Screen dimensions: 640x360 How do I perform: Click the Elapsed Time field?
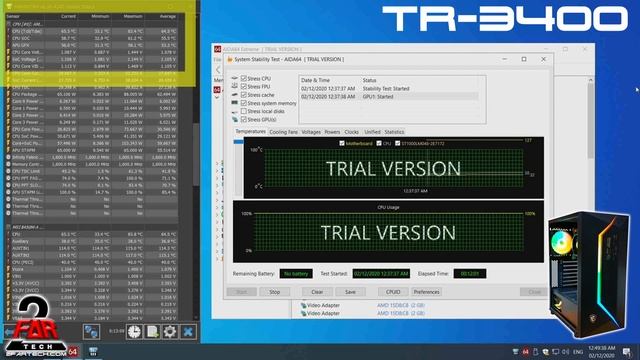(x=469, y=273)
